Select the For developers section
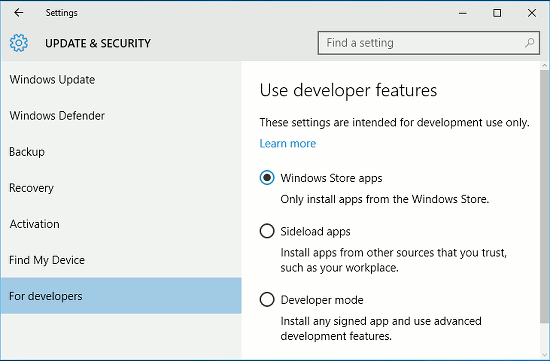550x361 pixels. [x=121, y=296]
